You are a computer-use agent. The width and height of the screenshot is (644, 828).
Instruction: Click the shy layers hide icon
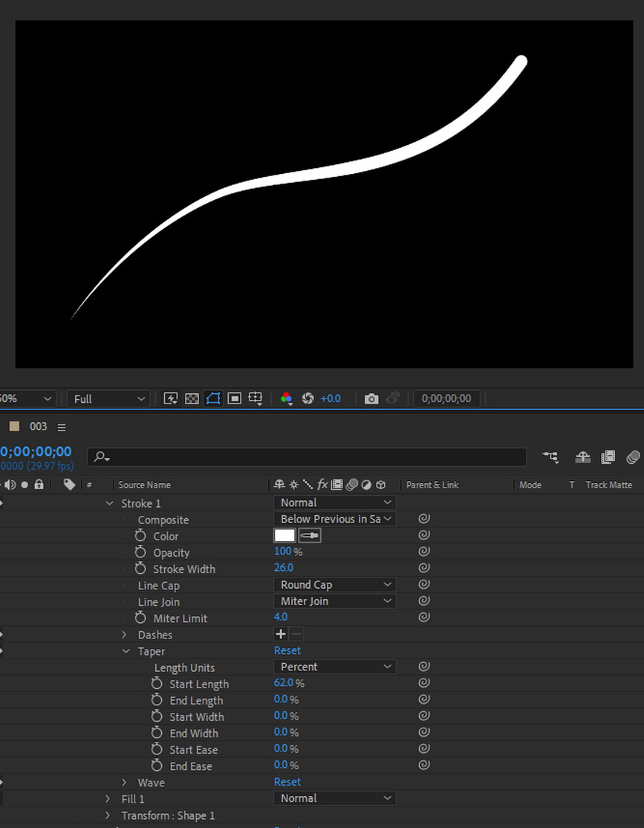[583, 457]
